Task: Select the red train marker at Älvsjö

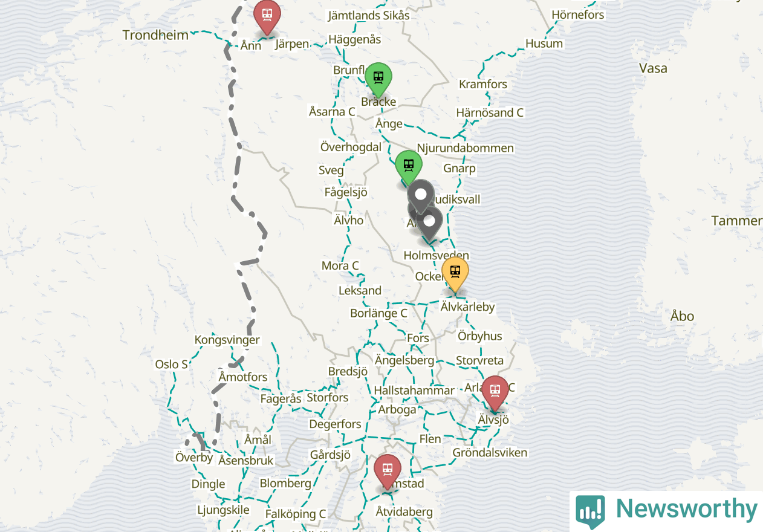Action: (x=495, y=394)
